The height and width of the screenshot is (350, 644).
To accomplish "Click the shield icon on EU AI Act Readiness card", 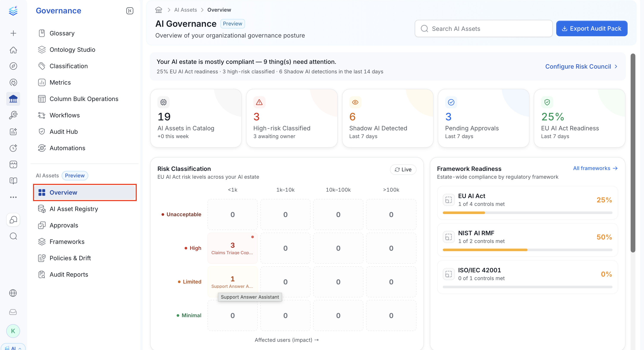I will (547, 102).
